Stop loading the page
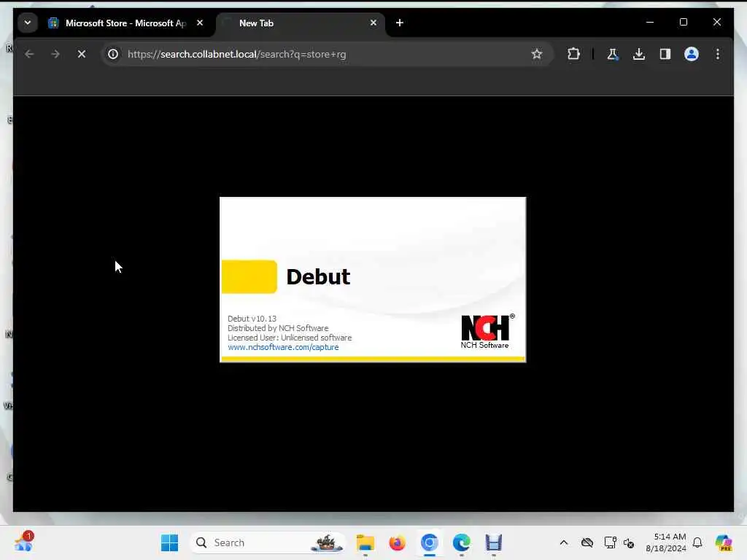Viewport: 747px width, 560px height. point(82,54)
